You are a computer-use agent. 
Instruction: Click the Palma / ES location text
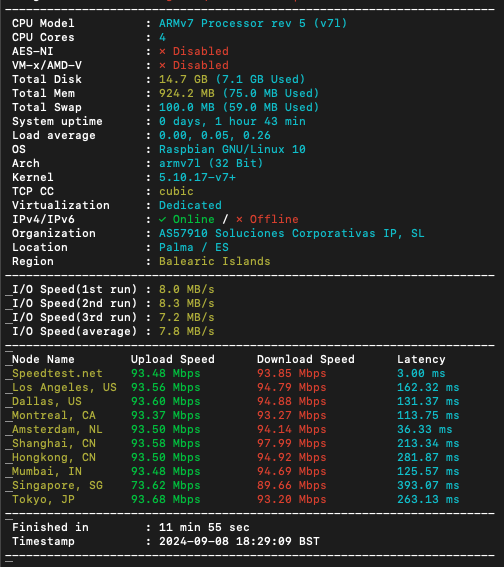coord(194,248)
